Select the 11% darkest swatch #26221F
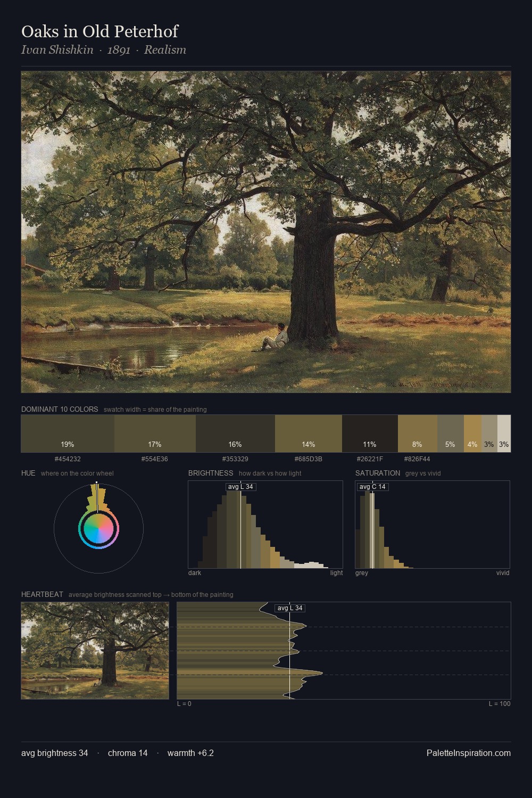Viewport: 532px width, 798px height. (370, 434)
